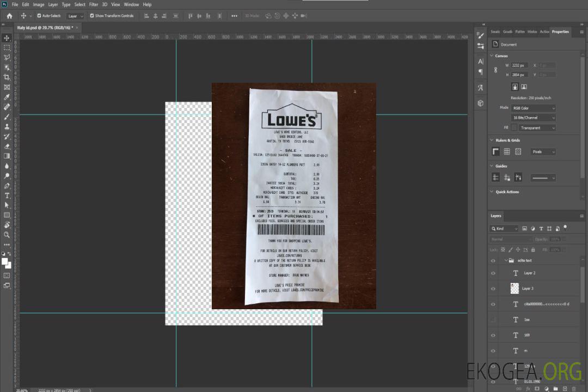Collapse the Quick Actions section
This screenshot has height=392, width=588.
click(492, 192)
